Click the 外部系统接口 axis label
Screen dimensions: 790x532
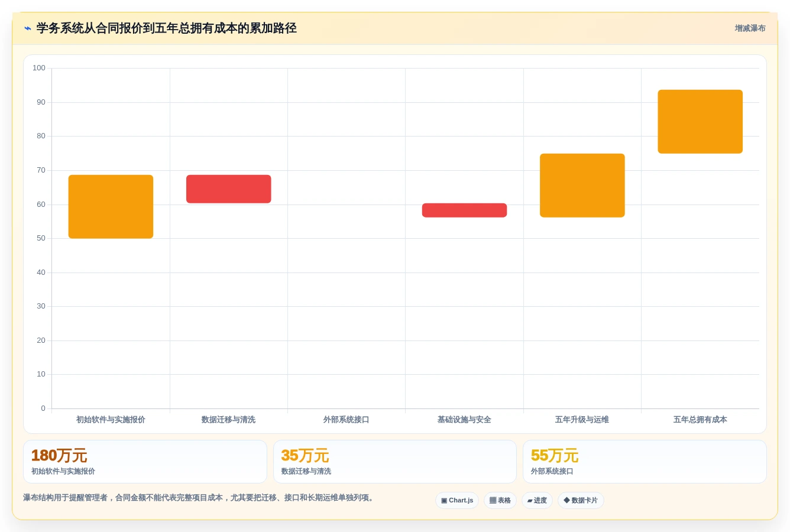pyautogui.click(x=346, y=420)
